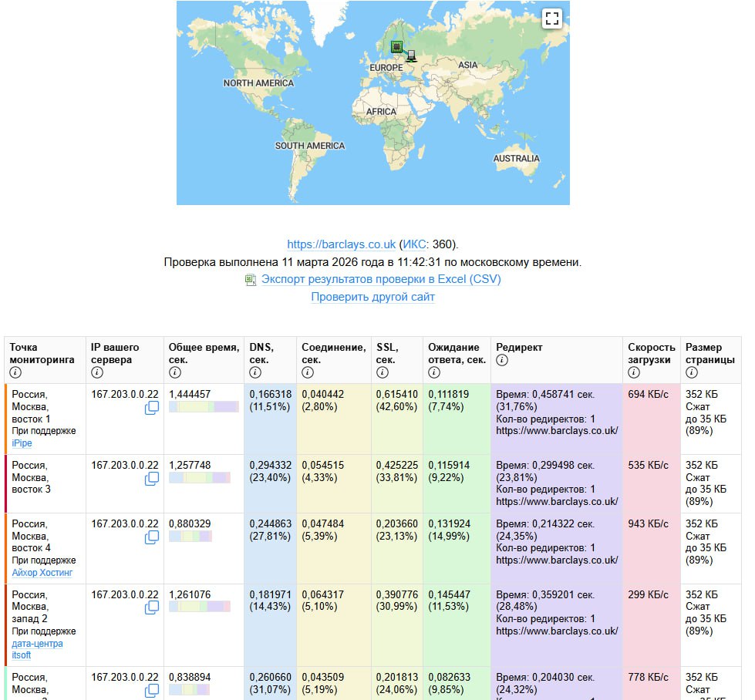Open the iPipe sponsor link
The width and height of the screenshot is (755, 700).
(22, 443)
